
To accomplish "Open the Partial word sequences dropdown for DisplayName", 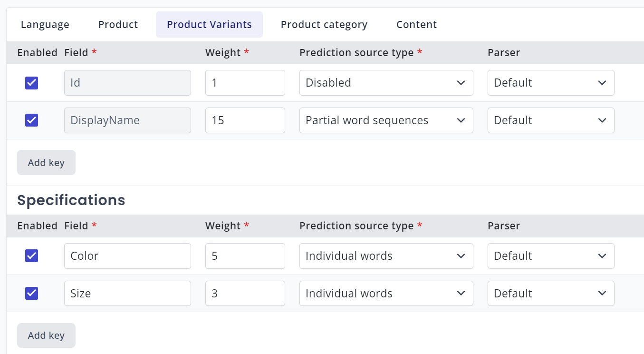I will pyautogui.click(x=386, y=120).
